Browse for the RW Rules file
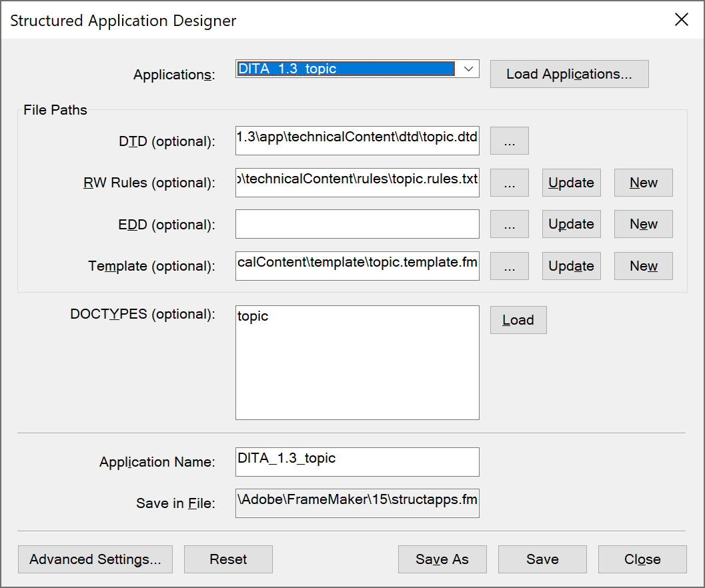 (x=510, y=183)
